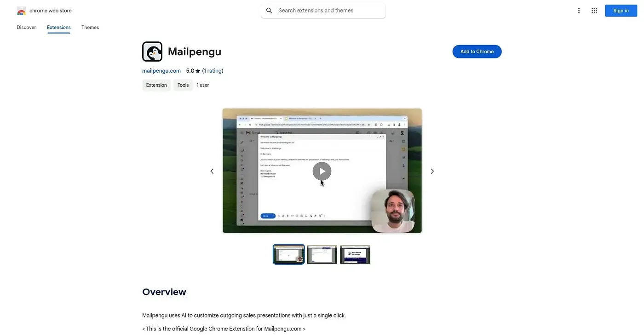
Task: Open the 1 rating link
Action: tap(213, 71)
